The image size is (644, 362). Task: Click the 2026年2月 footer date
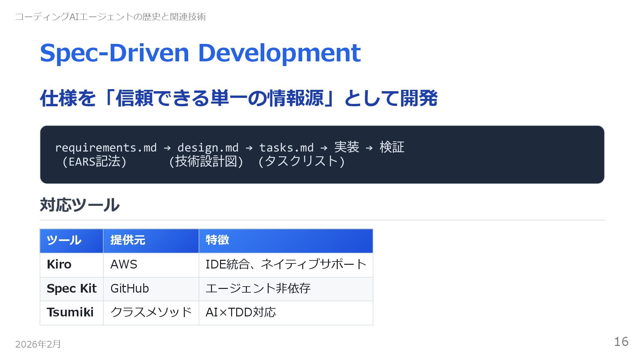[38, 344]
